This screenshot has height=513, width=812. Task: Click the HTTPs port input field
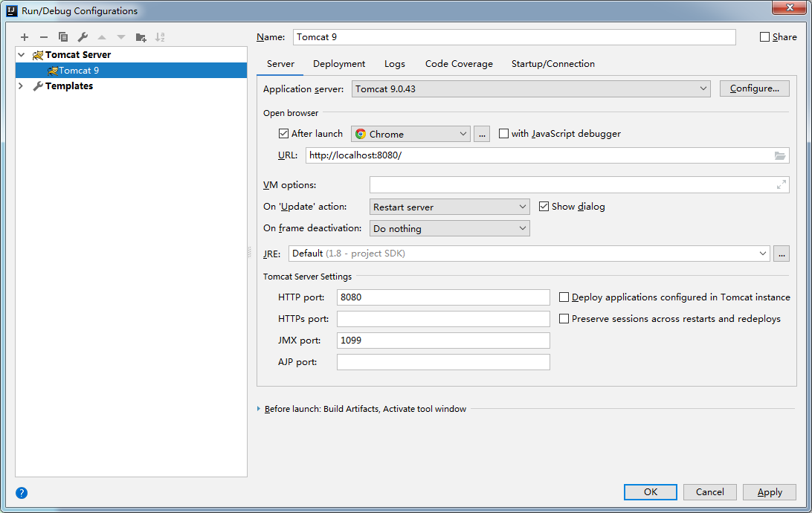[x=443, y=319]
